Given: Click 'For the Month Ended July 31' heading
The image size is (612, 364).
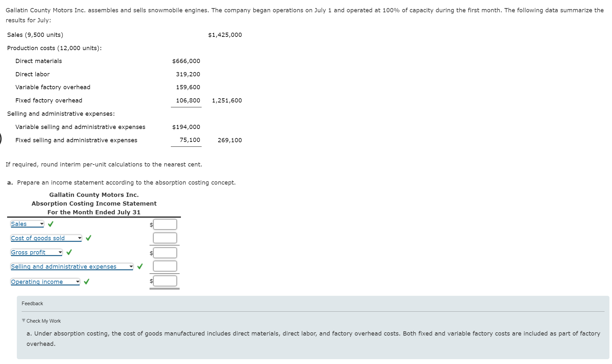Looking at the screenshot, I should [x=94, y=212].
